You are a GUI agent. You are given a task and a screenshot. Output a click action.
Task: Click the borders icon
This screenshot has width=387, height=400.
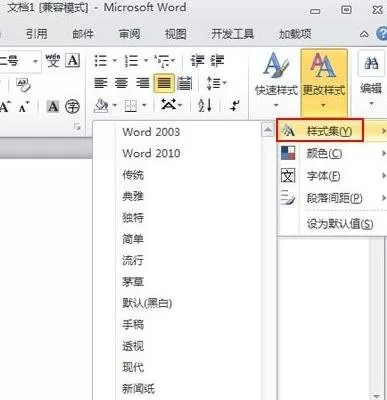[x=131, y=106]
